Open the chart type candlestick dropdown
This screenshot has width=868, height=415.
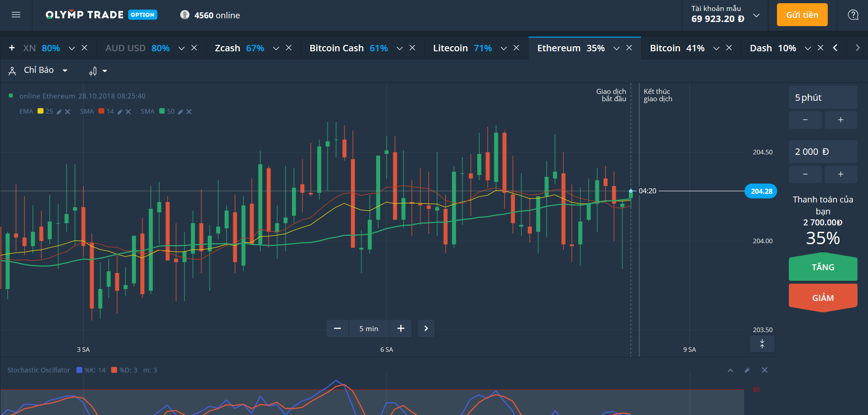click(98, 71)
